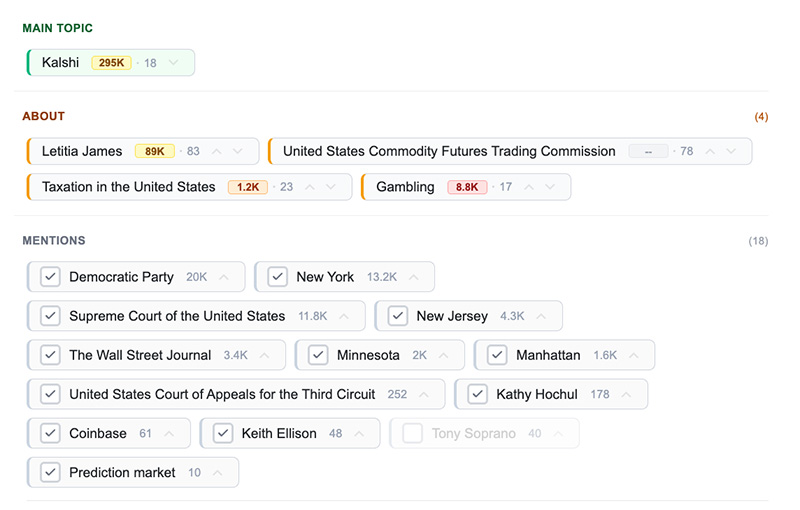Click the Letitia James name label

click(82, 151)
